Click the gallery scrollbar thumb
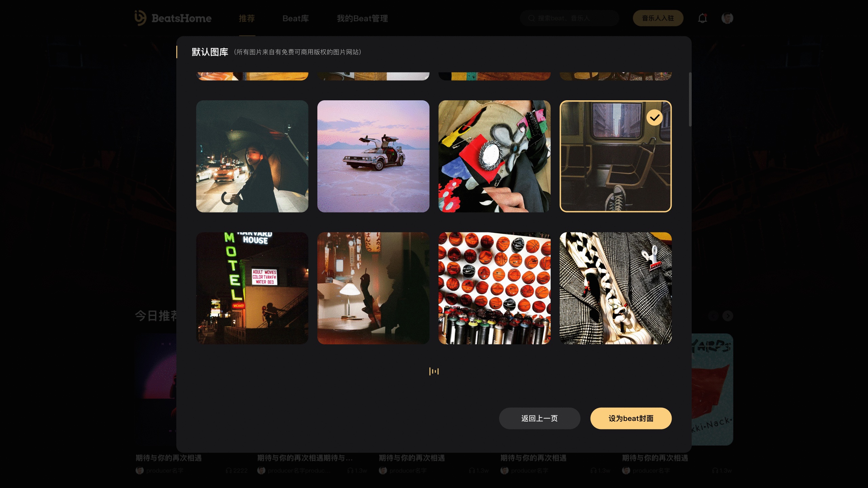Image resolution: width=868 pixels, height=488 pixels. pyautogui.click(x=690, y=99)
